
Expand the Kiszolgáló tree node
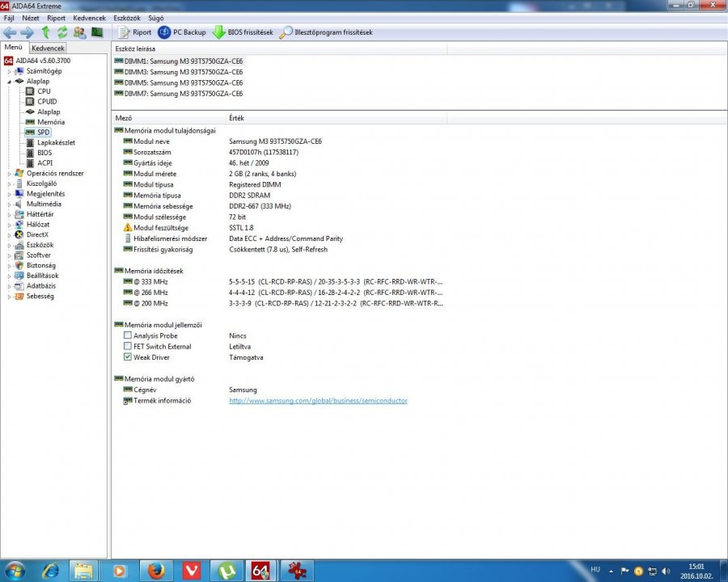9,183
